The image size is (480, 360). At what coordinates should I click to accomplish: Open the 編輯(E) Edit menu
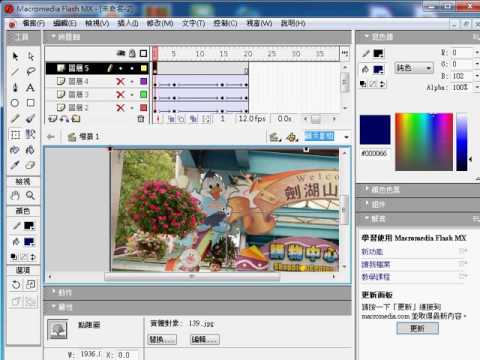pos(65,23)
